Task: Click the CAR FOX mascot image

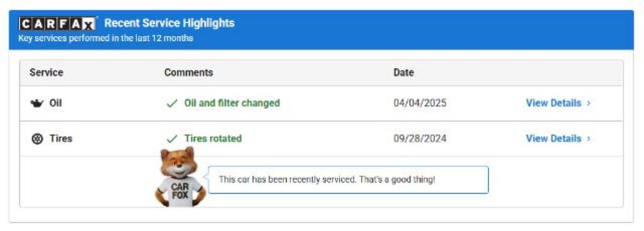Action: [x=180, y=177]
